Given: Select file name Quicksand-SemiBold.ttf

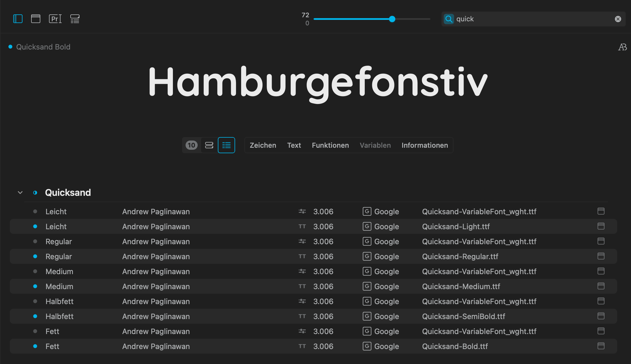Looking at the screenshot, I should [x=464, y=316].
